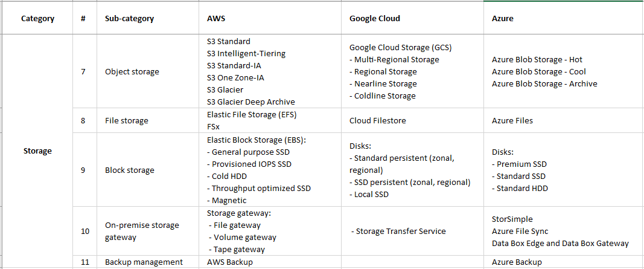
Task: Select the AWS Backup cell
Action: pyautogui.click(x=230, y=262)
